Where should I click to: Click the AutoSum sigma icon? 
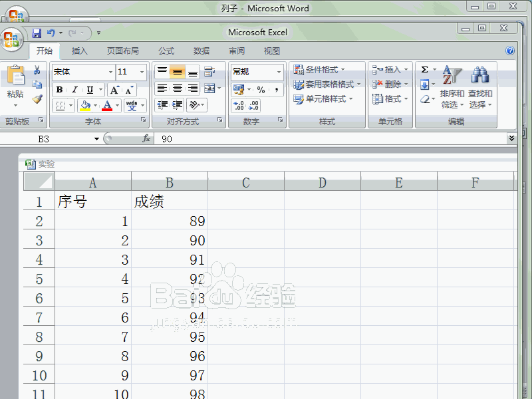(x=424, y=70)
